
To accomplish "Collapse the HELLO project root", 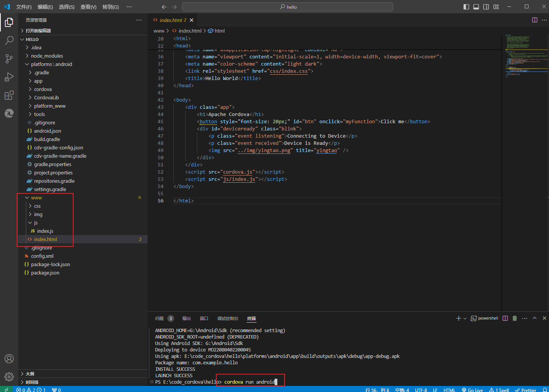I will click(x=83, y=39).
